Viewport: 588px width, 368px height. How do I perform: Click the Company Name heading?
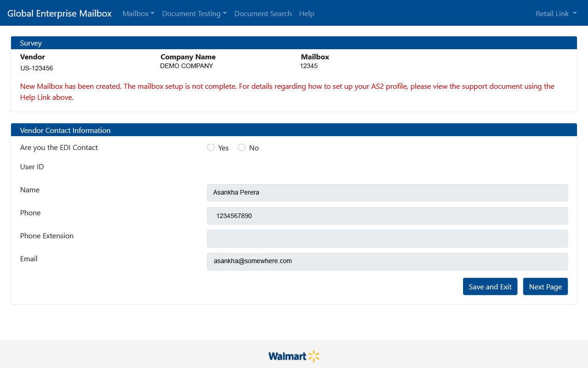click(x=188, y=57)
